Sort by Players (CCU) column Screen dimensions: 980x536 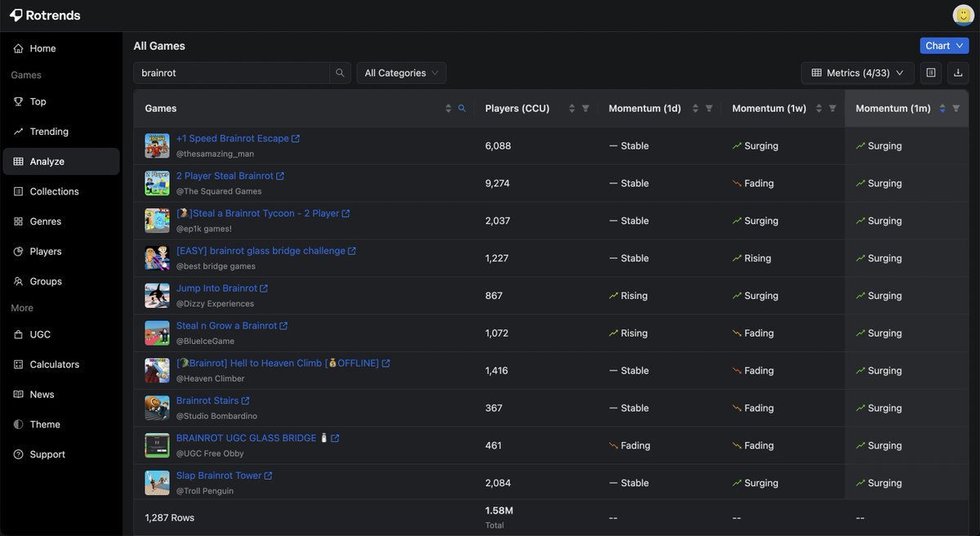[572, 109]
